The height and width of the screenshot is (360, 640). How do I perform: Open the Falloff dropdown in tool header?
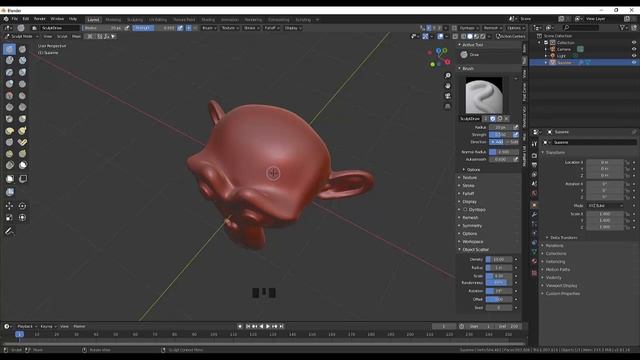click(x=272, y=28)
